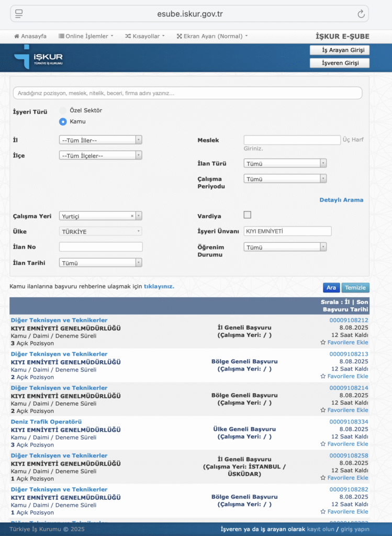This screenshot has width=392, height=536.
Task: Open Diğer Teknisyen listing for İSTANBUL / ÜSKÜDAR
Action: (59, 456)
